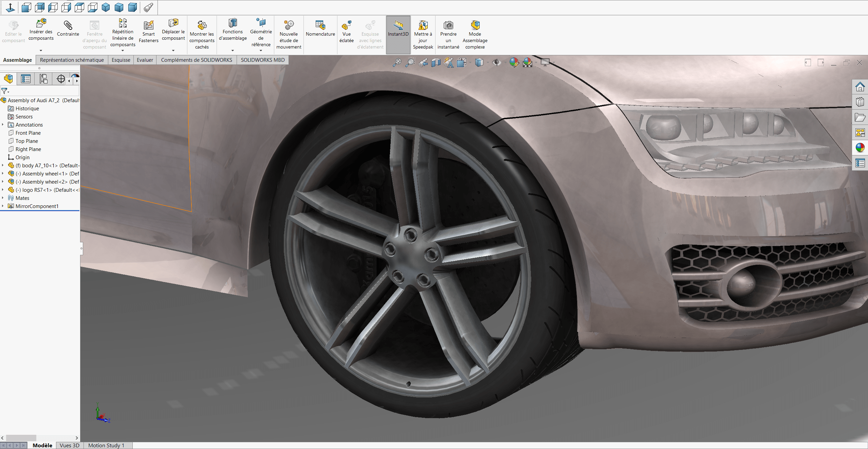Open SOLIDWORKS Resources home icon
Screen dimensions: 868x449
coord(860,87)
